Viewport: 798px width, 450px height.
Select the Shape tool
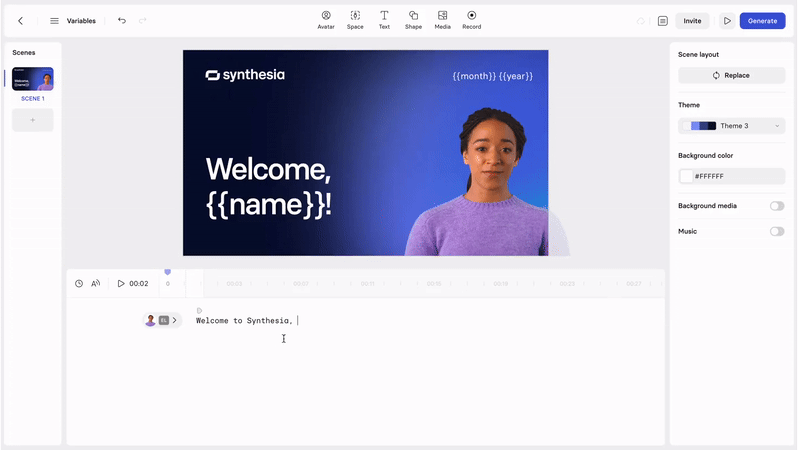coord(413,20)
